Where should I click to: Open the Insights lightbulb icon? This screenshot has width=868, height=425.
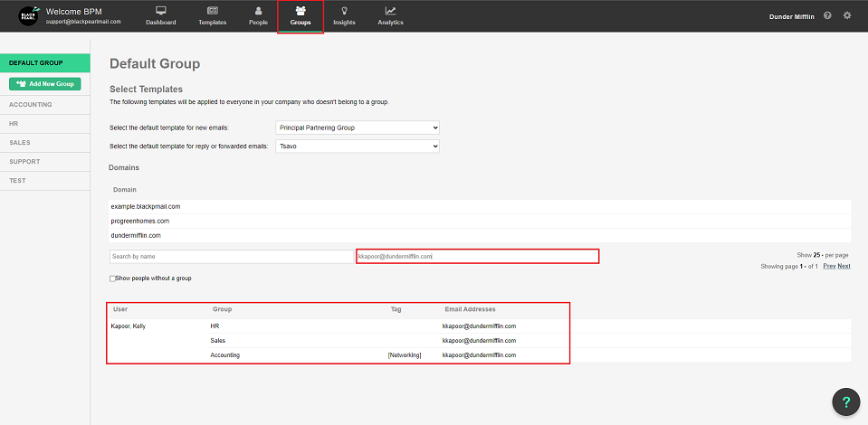(x=344, y=11)
